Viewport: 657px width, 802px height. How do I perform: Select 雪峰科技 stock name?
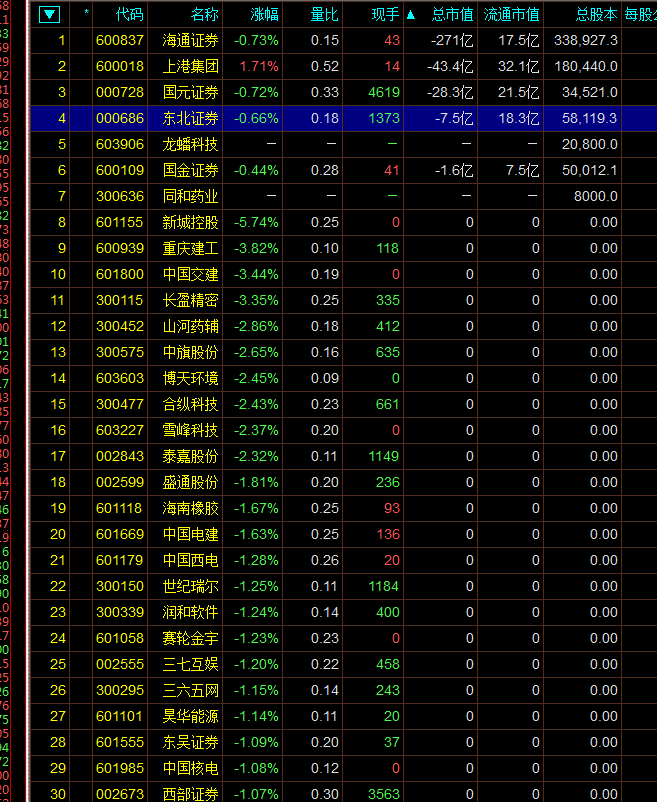pos(190,431)
